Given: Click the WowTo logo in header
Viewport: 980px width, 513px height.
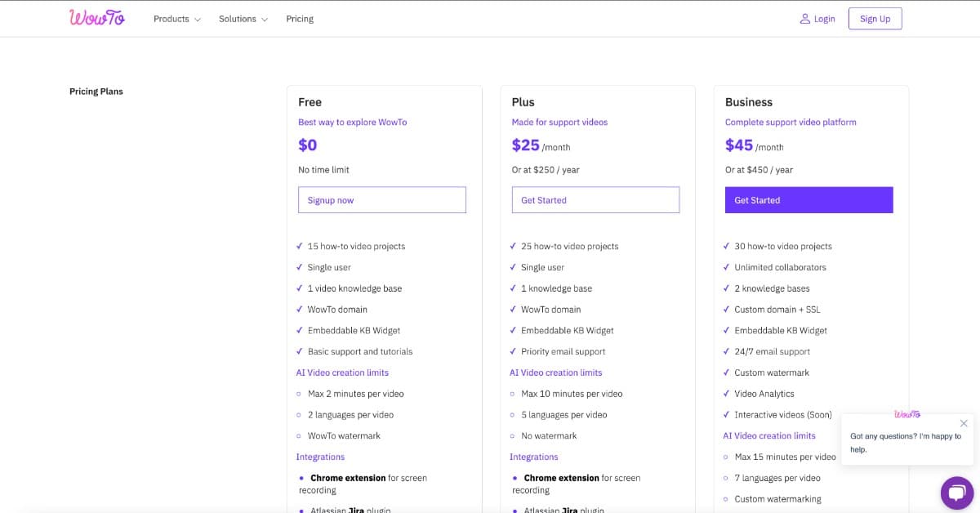Looking at the screenshot, I should tap(97, 18).
